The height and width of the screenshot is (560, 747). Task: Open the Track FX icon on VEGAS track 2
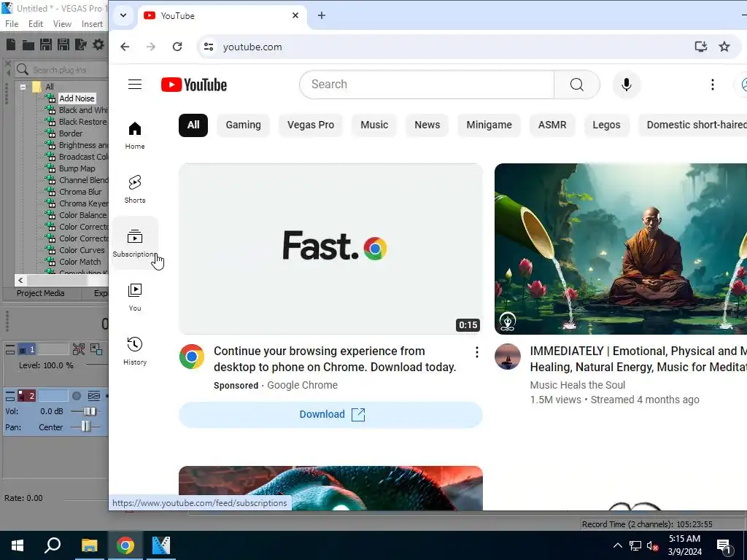click(94, 396)
